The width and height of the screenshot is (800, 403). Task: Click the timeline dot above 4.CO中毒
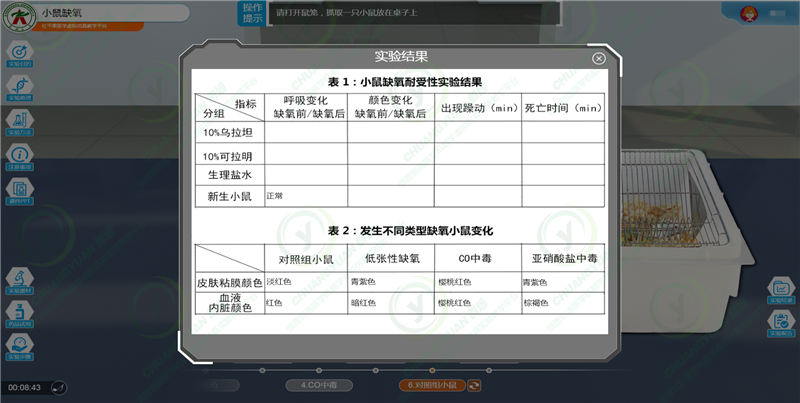click(x=319, y=370)
